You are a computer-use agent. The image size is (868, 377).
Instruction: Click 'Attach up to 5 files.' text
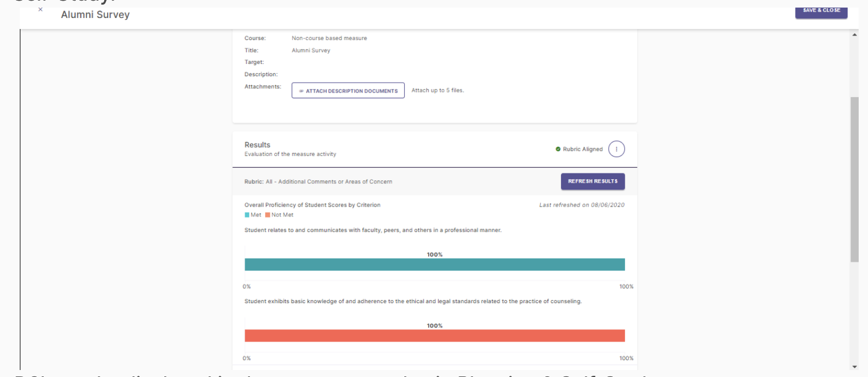point(437,91)
